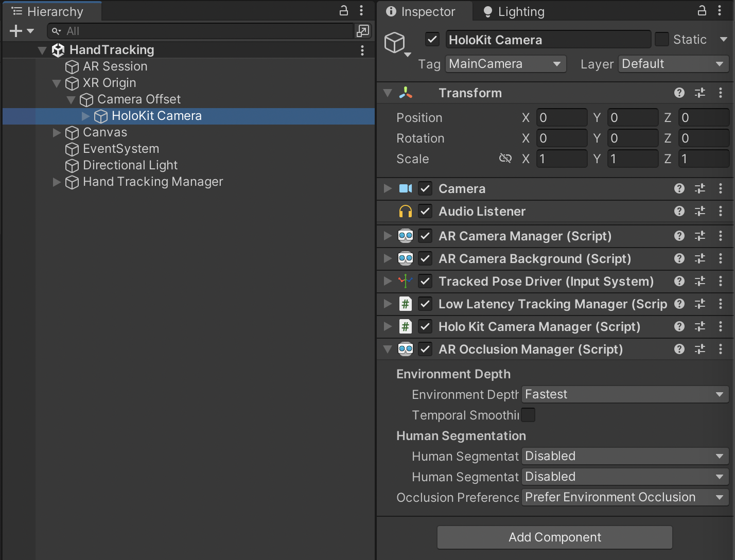The image size is (735, 560).
Task: Click the Inspector lock icon
Action: tap(702, 11)
